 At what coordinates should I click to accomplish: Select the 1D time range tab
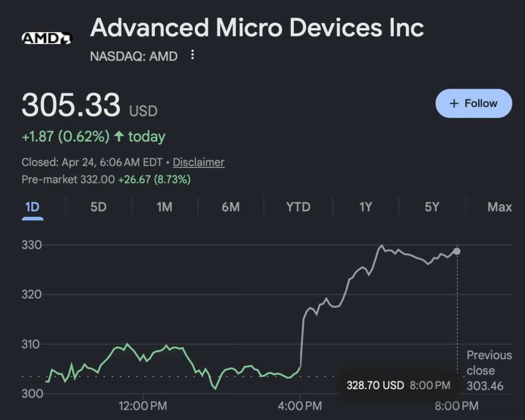coord(32,207)
